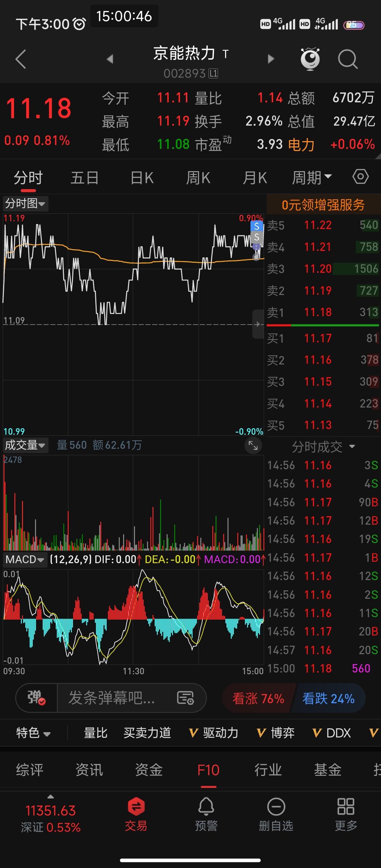The width and height of the screenshot is (381, 868).
Task: Select 买卖力道 indicator
Action: 147,733
